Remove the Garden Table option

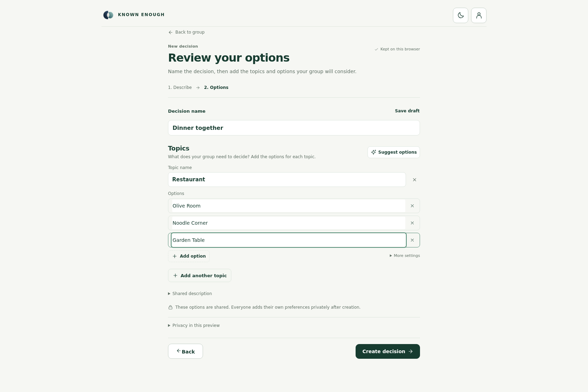tap(412, 240)
